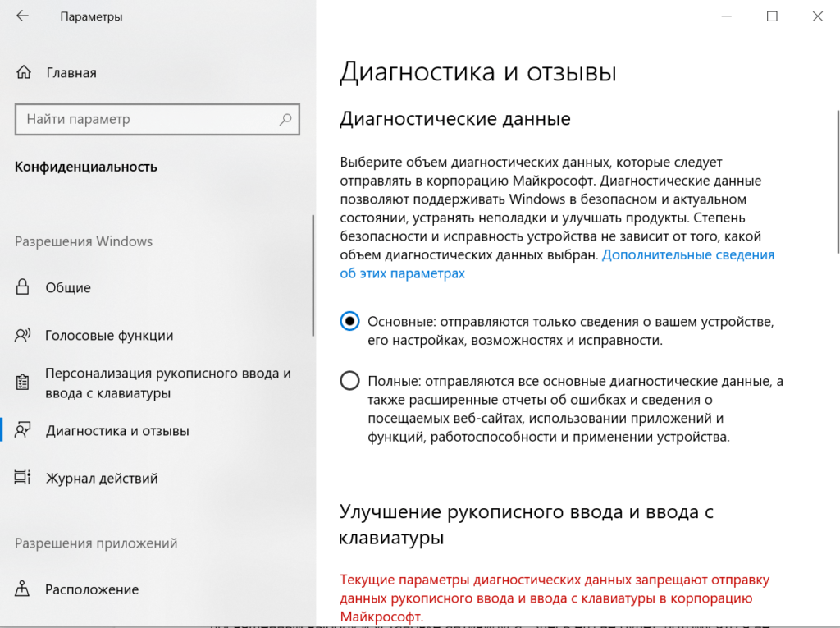The height and width of the screenshot is (628, 840).
Task: Go back using the back arrow
Action: tap(22, 16)
